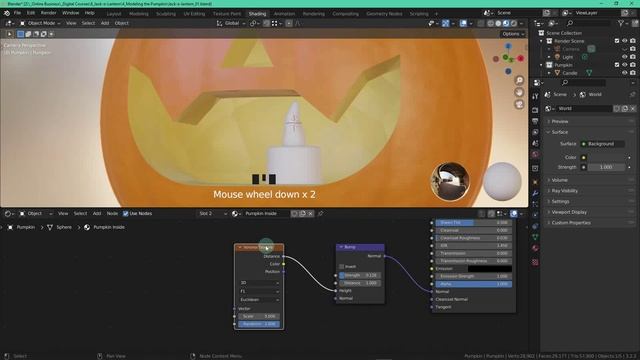Open the Physics properties tab icon
Screen dimensions: 640x360
coord(535,215)
